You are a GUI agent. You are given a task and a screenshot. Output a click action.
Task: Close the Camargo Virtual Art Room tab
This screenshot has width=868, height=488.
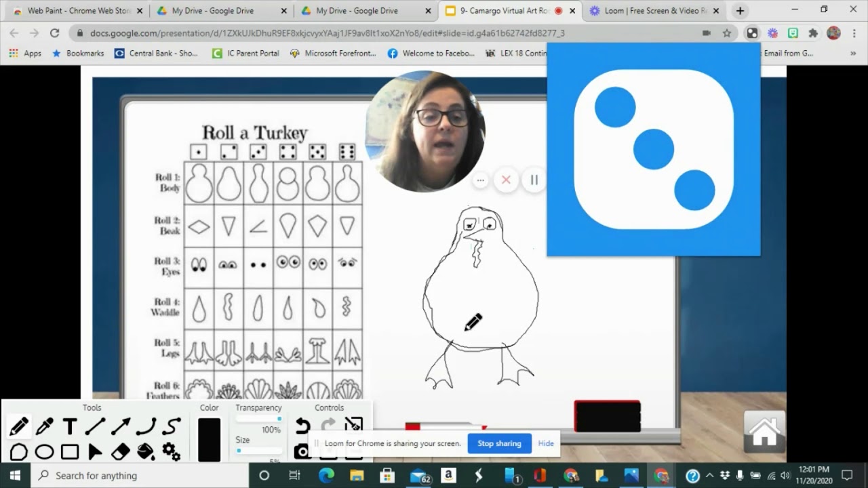572,11
